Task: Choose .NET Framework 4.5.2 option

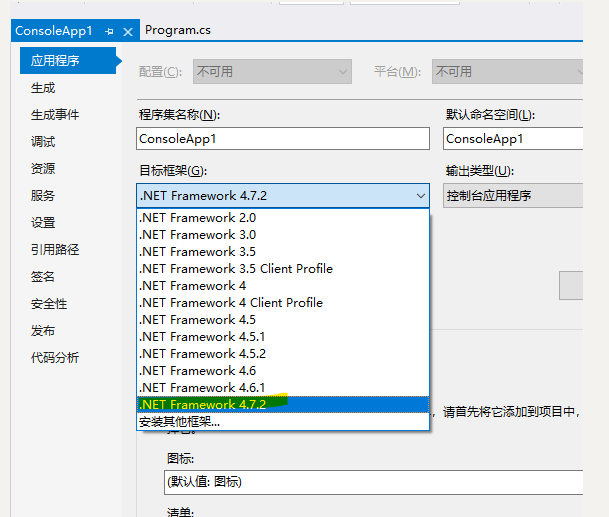Action: [283, 354]
